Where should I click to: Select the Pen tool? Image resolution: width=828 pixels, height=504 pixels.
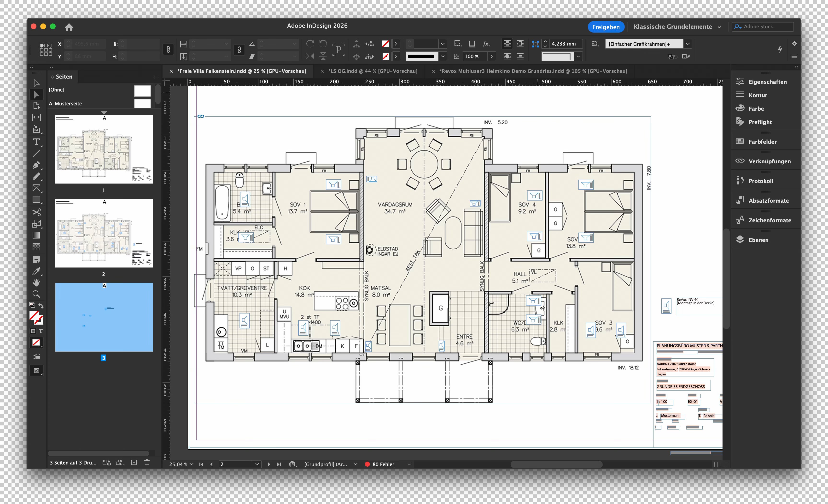coord(36,165)
